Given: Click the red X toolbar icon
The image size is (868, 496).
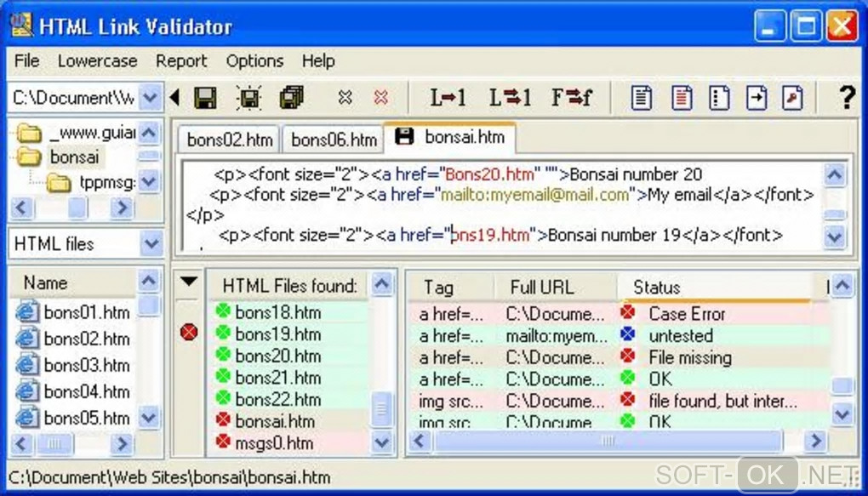Looking at the screenshot, I should pos(381,98).
